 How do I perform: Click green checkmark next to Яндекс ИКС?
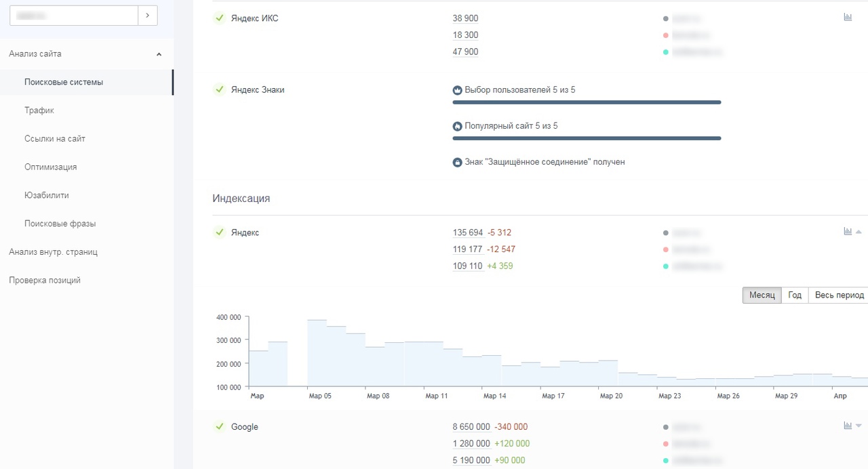click(219, 18)
